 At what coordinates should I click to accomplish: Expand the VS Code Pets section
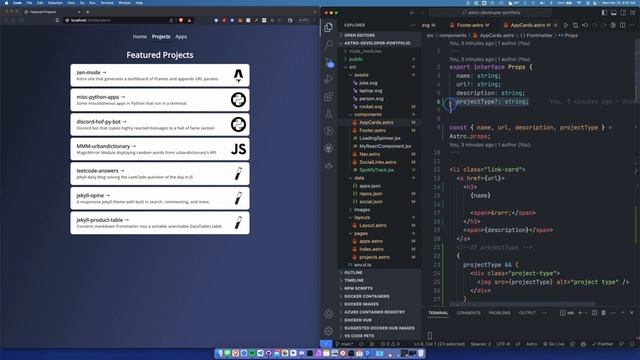click(x=380, y=336)
